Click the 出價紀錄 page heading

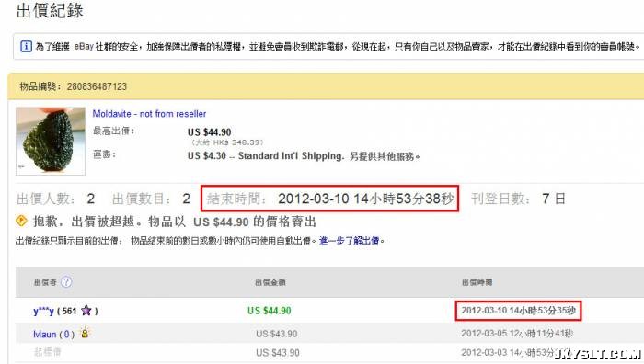pos(50,11)
